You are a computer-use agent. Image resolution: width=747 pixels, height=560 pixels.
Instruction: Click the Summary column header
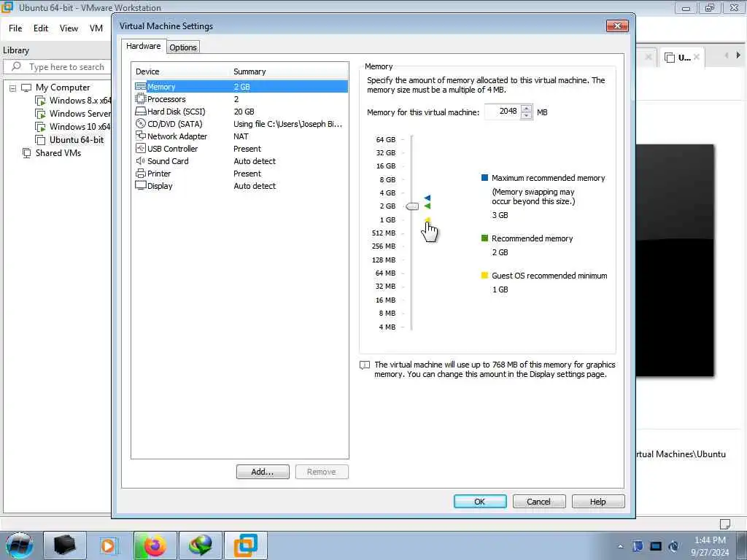tap(289, 71)
